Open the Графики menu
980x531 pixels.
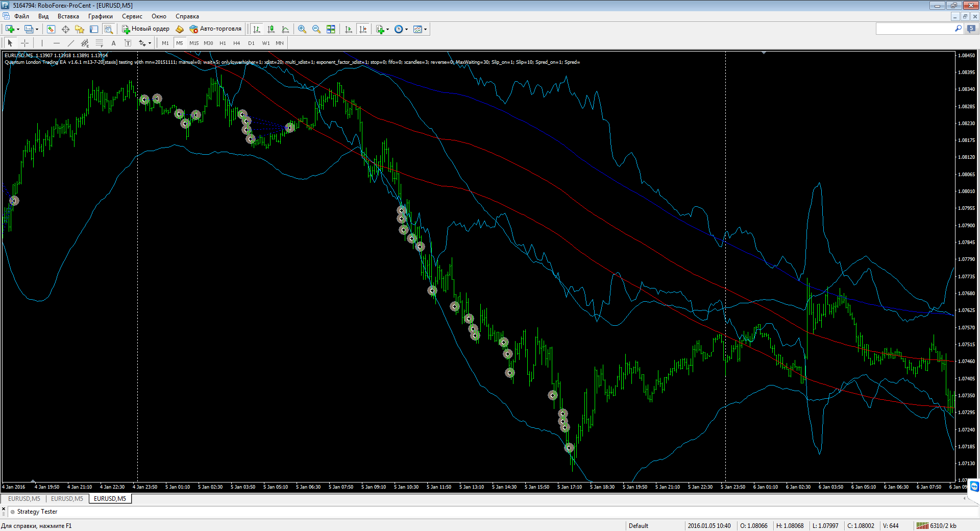101,16
